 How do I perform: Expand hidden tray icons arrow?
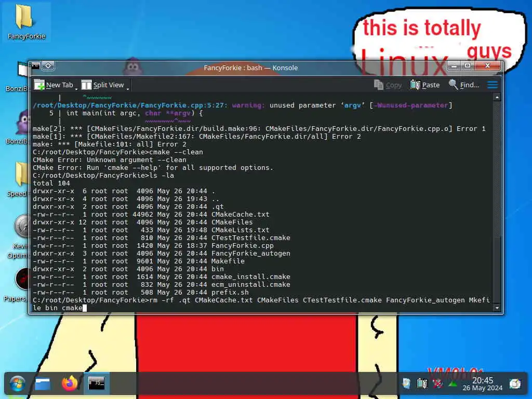point(453,384)
